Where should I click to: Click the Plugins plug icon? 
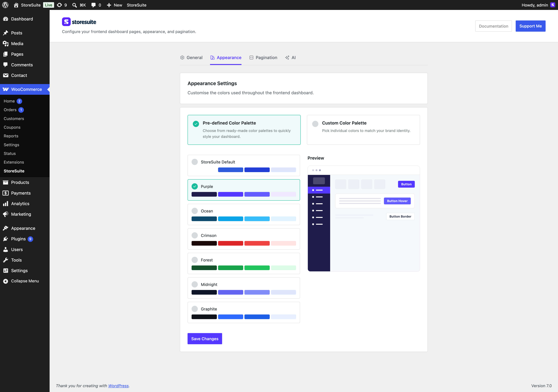click(6, 239)
